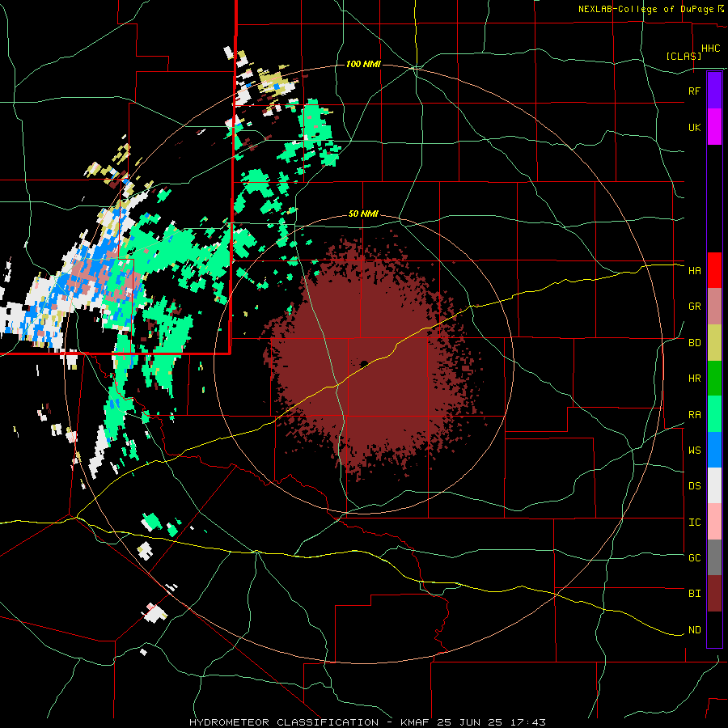Click the brown BI legend swatch
Image resolution: width=728 pixels, height=728 pixels.
pos(714,594)
